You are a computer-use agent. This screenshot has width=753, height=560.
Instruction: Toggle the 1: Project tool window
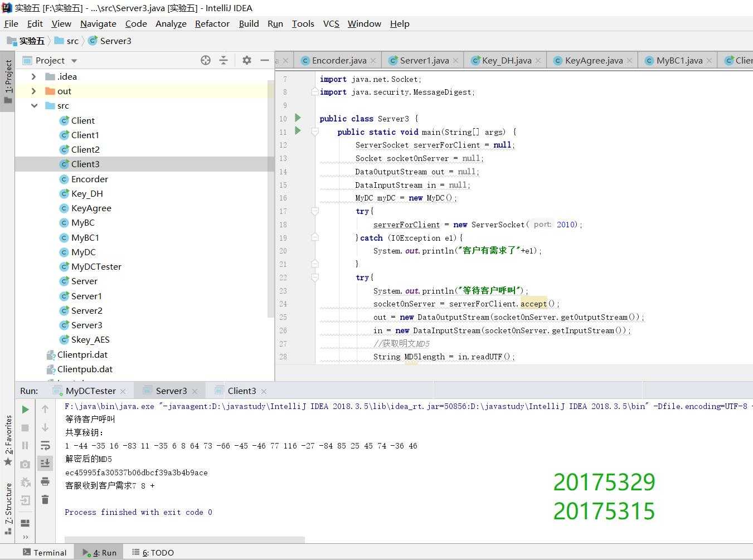coord(8,81)
